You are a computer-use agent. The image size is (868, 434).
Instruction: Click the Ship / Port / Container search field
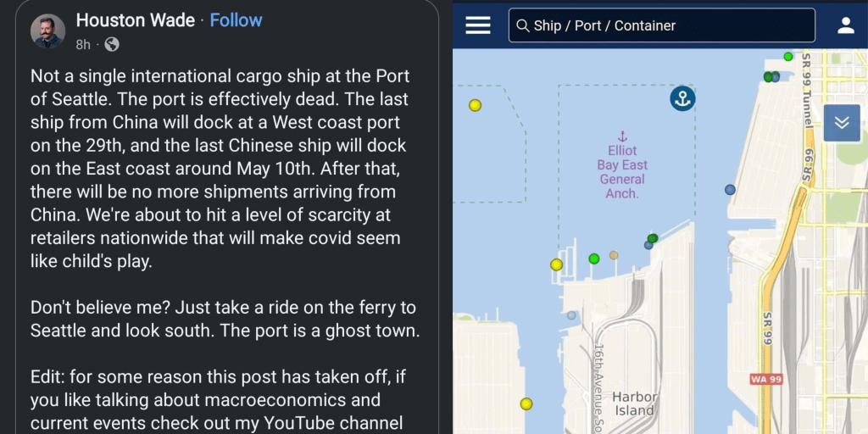point(670,26)
